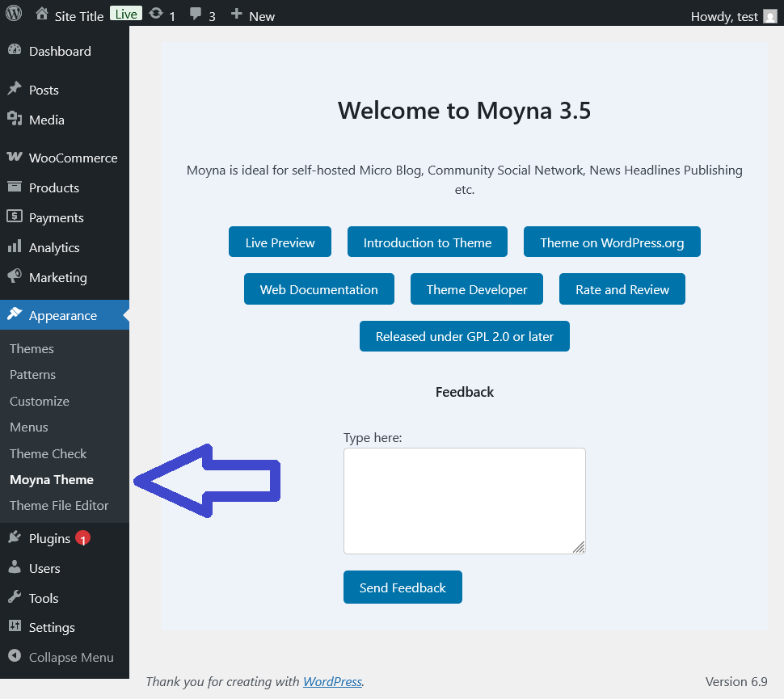Open the Web Documentation button
Viewport: 784px width, 699px height.
coord(319,289)
